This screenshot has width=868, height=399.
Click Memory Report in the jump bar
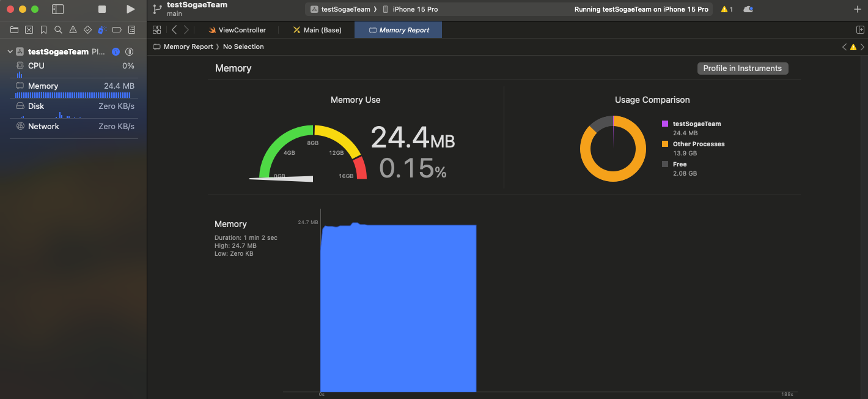coord(183,47)
